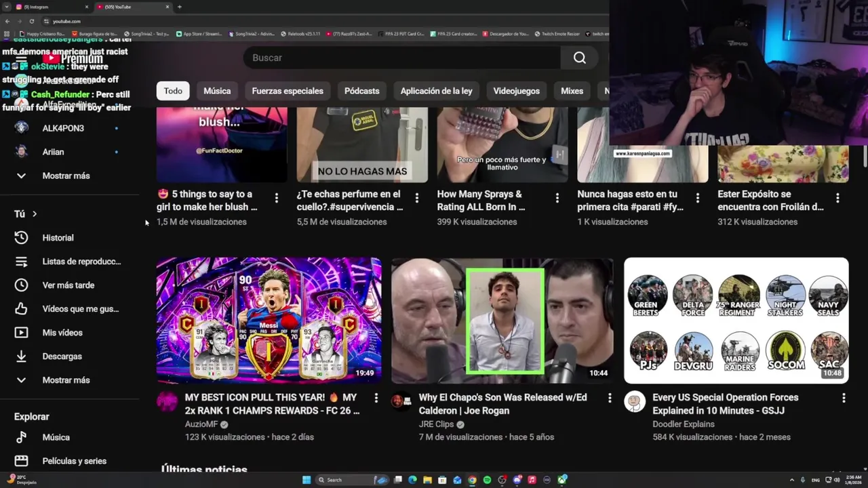868x488 pixels.
Task: Open Doodler Explains channel avatar
Action: coord(635,401)
